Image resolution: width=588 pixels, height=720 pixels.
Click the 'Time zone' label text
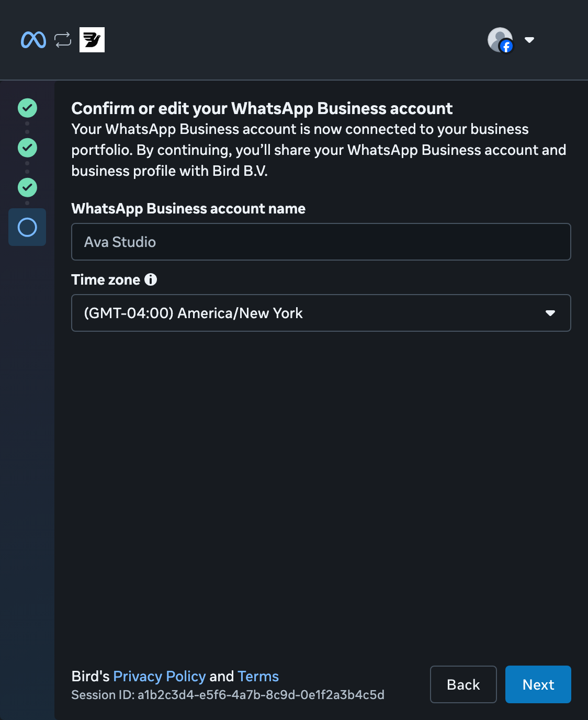106,279
